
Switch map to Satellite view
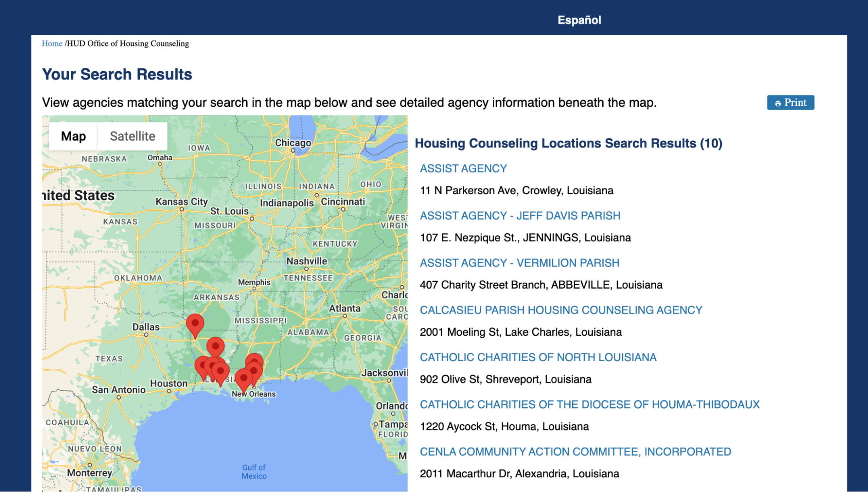132,136
